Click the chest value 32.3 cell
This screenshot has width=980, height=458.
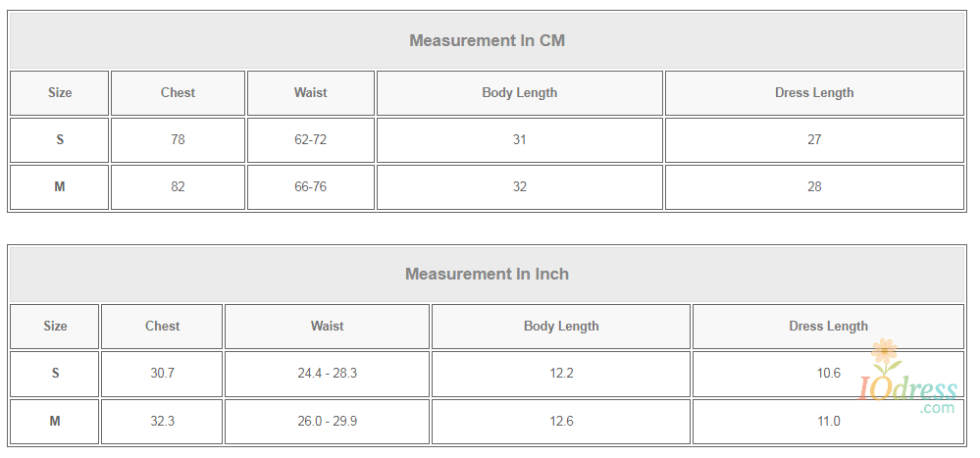(162, 422)
